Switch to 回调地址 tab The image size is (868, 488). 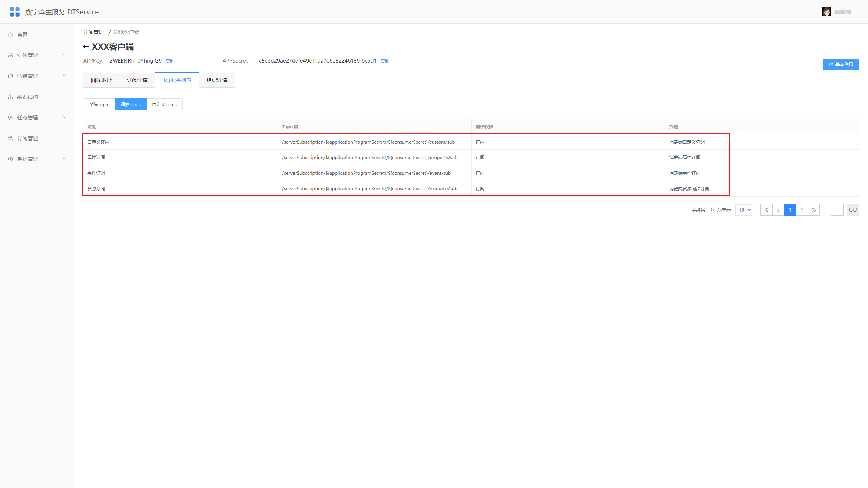coord(101,80)
